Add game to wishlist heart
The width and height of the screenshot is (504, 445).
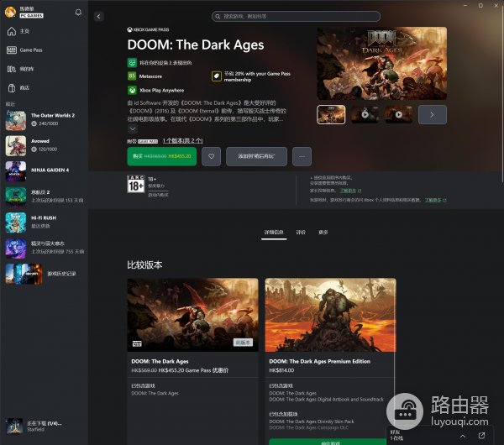[x=211, y=156]
